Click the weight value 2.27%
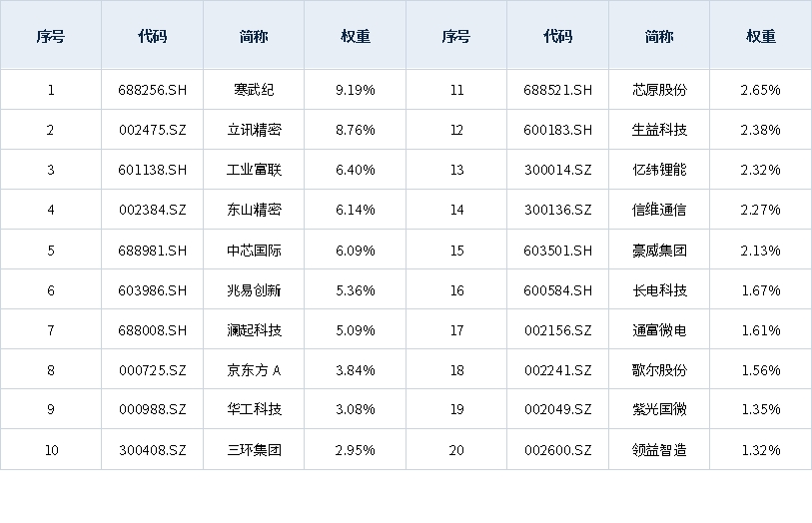Screen dimensions: 812x523 pyautogui.click(x=761, y=210)
